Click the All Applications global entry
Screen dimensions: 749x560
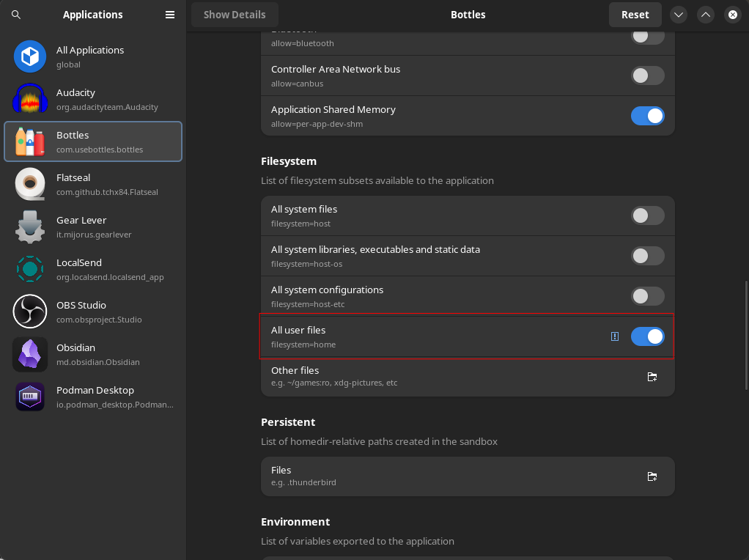tap(93, 56)
